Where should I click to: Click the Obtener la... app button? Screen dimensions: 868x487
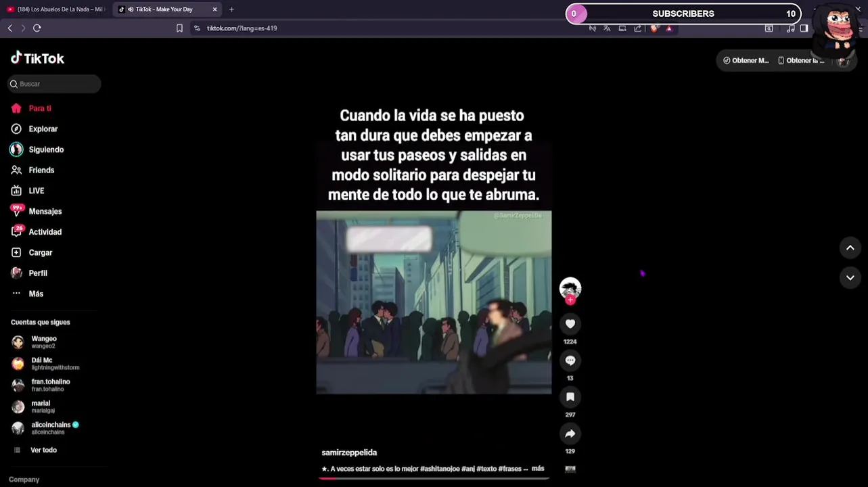[x=801, y=60]
